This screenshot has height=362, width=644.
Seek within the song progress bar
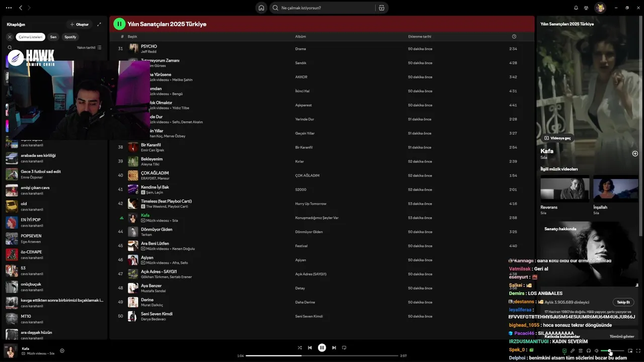click(x=322, y=355)
